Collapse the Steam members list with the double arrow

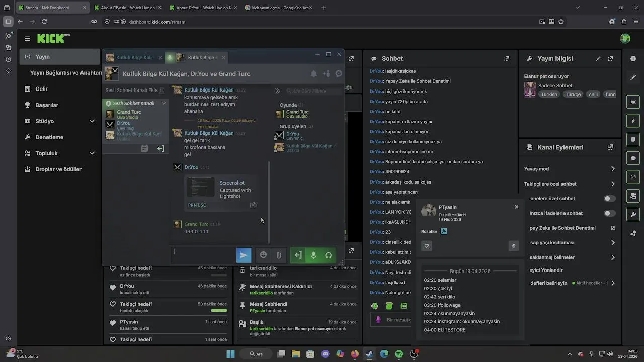[277, 91]
